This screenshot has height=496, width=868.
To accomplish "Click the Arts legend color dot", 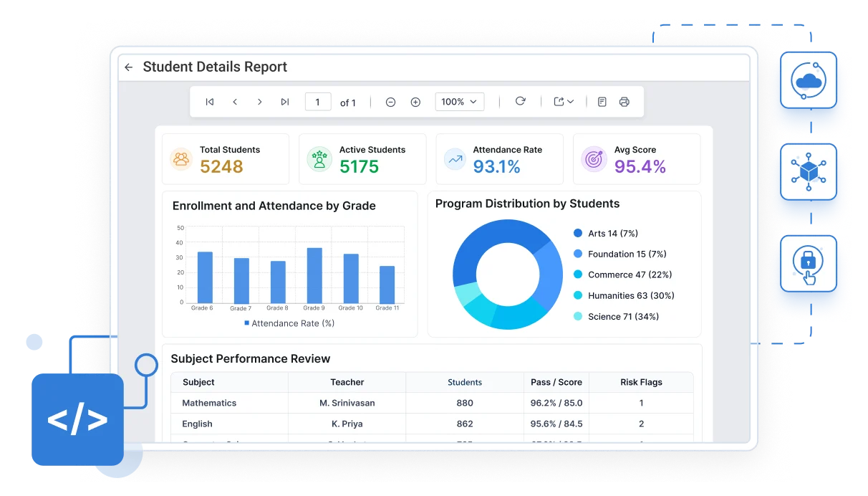I will click(578, 233).
